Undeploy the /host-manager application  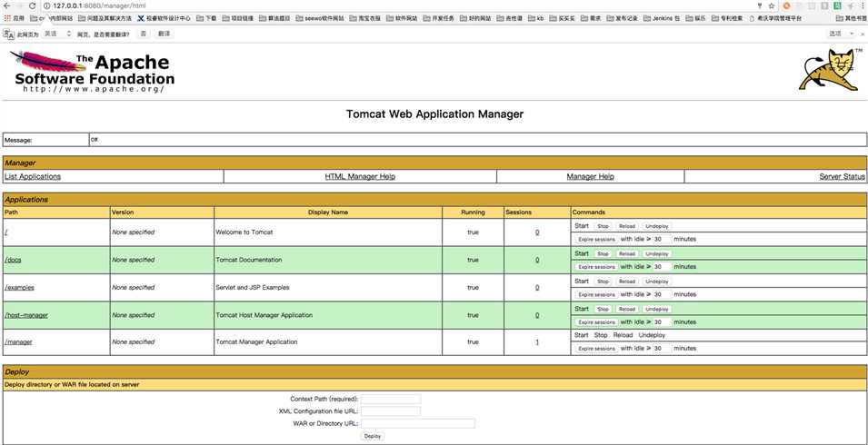657,309
